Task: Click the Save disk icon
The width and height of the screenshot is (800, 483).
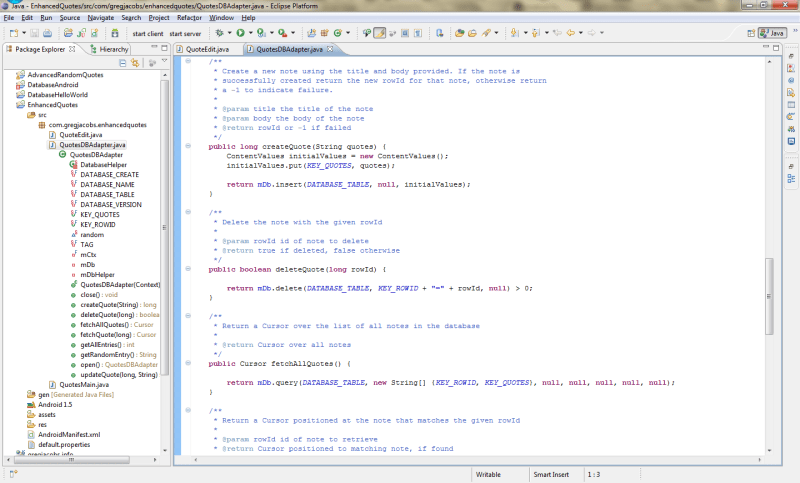Action: point(34,33)
